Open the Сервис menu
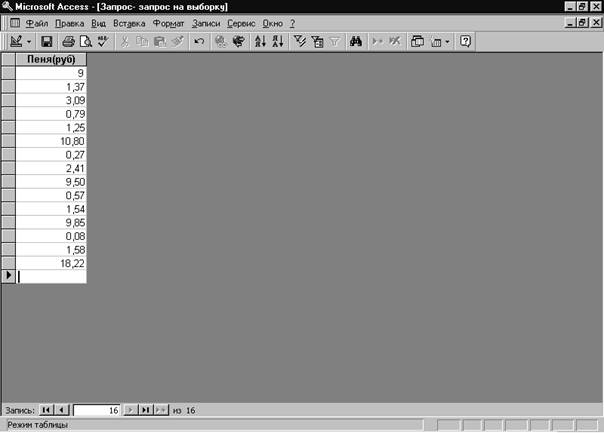The image size is (604, 433). click(241, 23)
